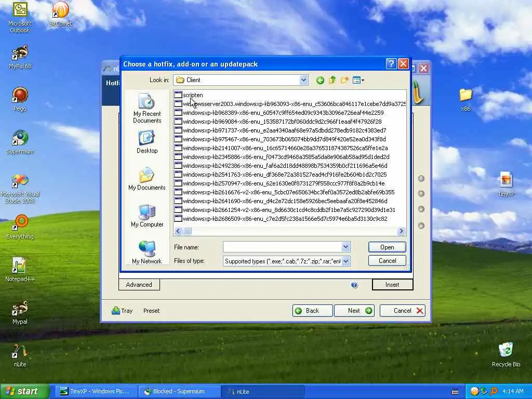Select the windowsxp-kb968389 file
The image size is (532, 399).
pyautogui.click(x=279, y=113)
